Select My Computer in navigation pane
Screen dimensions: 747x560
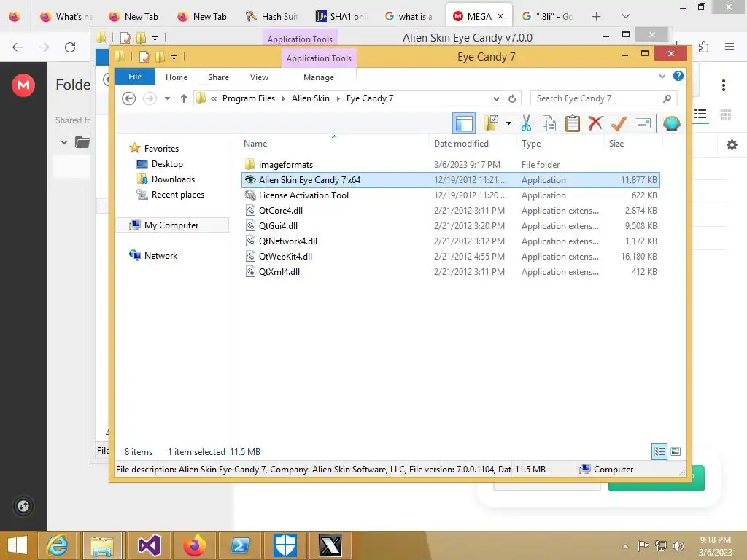click(171, 225)
